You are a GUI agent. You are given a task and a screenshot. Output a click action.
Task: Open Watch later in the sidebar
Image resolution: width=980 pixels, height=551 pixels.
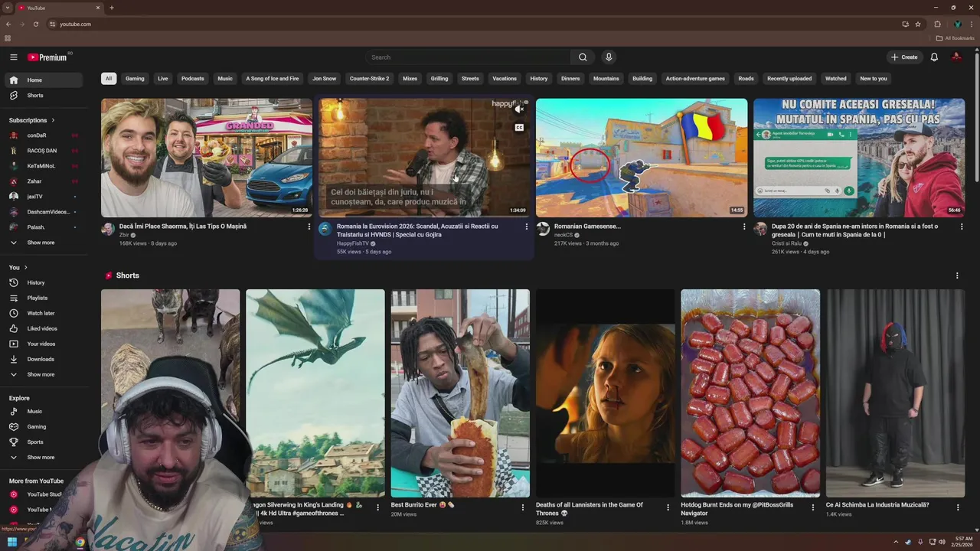pyautogui.click(x=44, y=314)
